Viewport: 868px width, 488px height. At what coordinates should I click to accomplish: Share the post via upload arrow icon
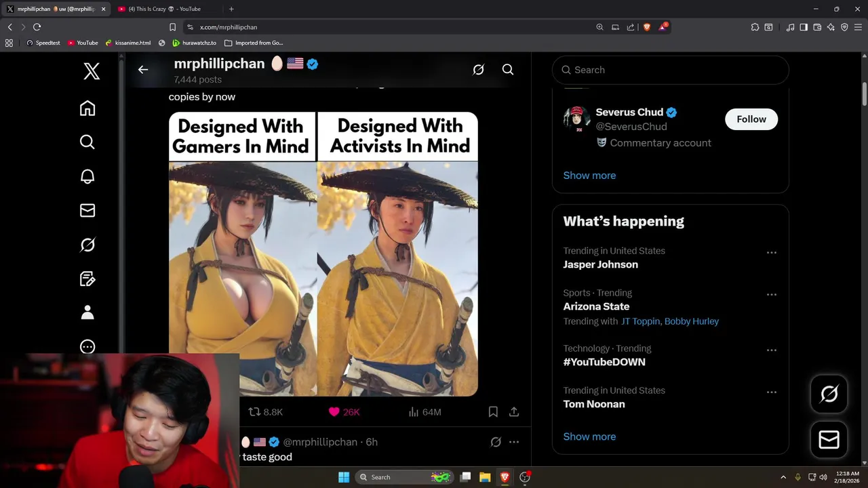[x=514, y=411]
